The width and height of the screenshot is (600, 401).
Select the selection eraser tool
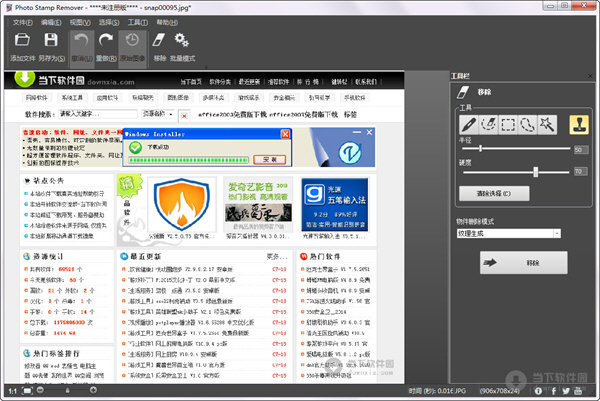(489, 125)
